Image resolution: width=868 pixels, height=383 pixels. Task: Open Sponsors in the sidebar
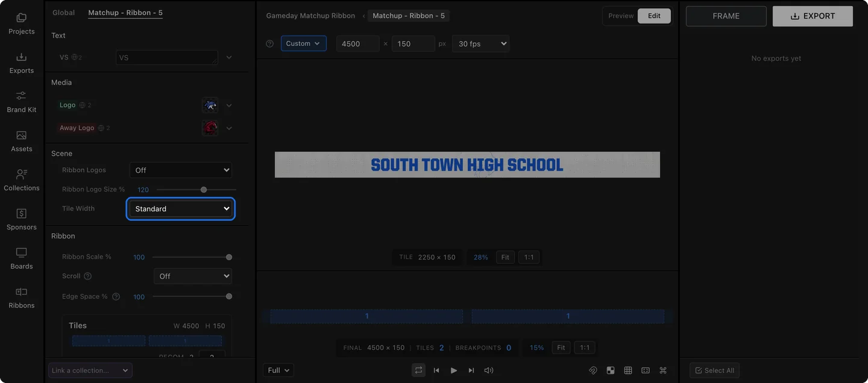coord(22,220)
